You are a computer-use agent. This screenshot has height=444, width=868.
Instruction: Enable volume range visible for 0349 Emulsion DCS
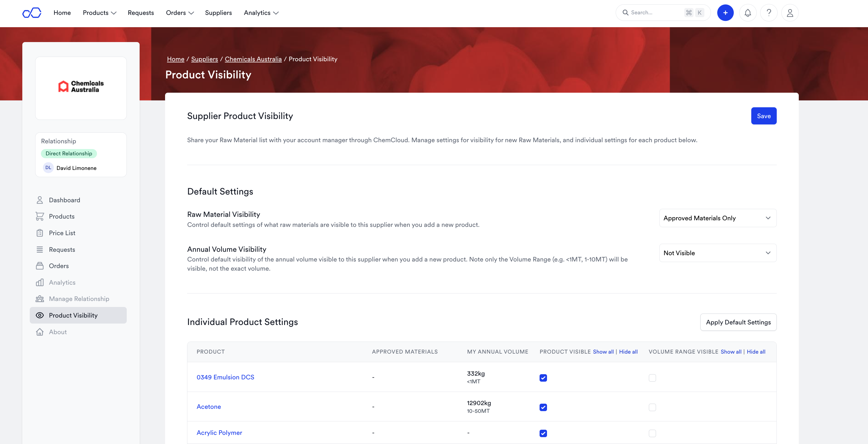point(652,378)
